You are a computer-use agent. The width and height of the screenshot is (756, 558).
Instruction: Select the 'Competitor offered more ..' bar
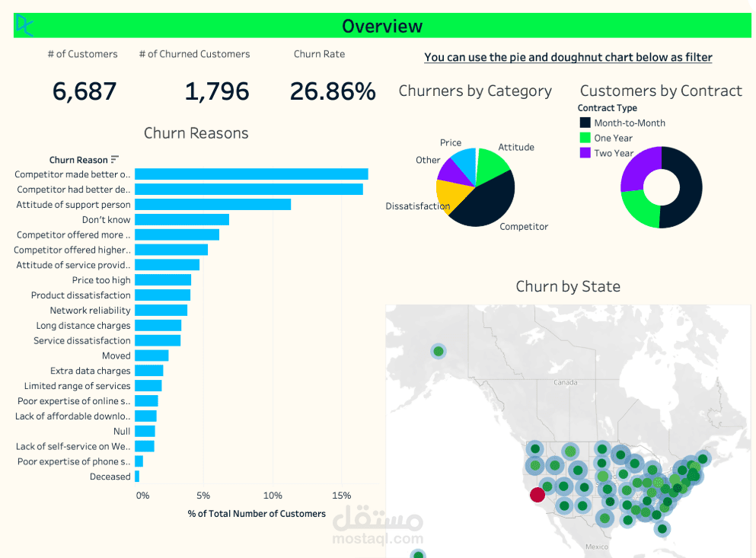pos(177,234)
